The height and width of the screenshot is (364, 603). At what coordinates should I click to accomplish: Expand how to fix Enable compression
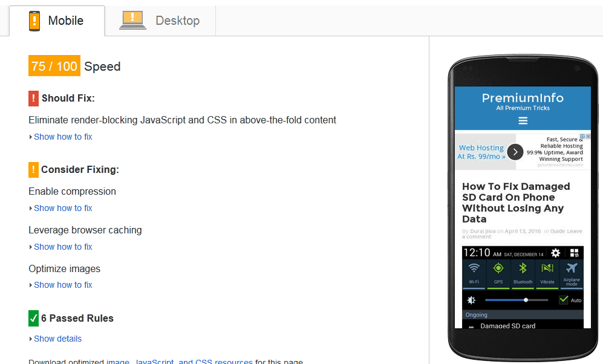click(x=63, y=208)
